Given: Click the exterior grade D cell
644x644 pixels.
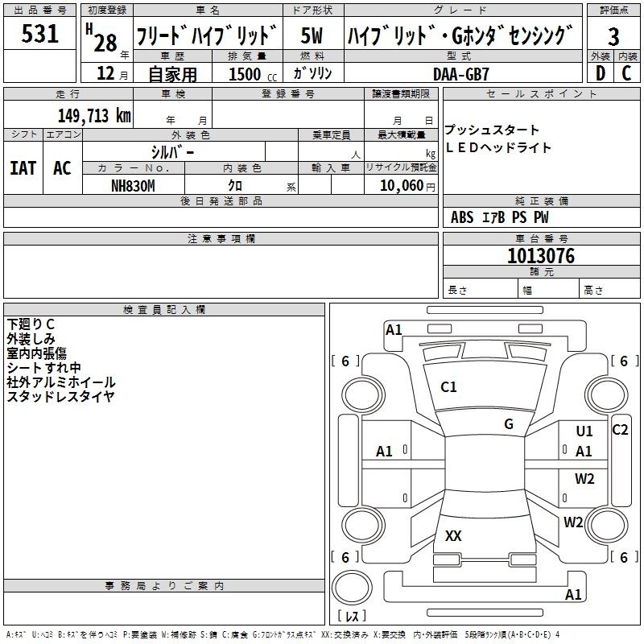Looking at the screenshot, I should 600,72.
